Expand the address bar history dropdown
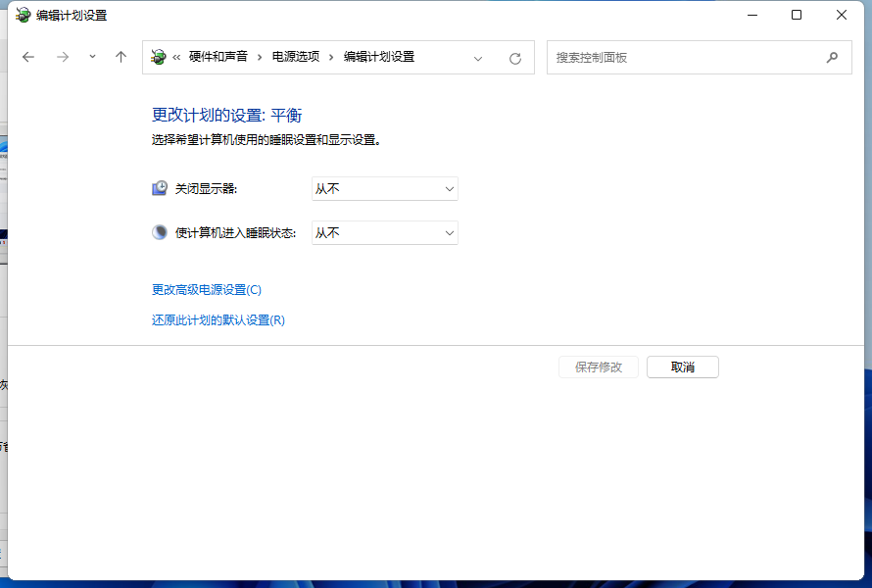The width and height of the screenshot is (872, 588). 478,58
